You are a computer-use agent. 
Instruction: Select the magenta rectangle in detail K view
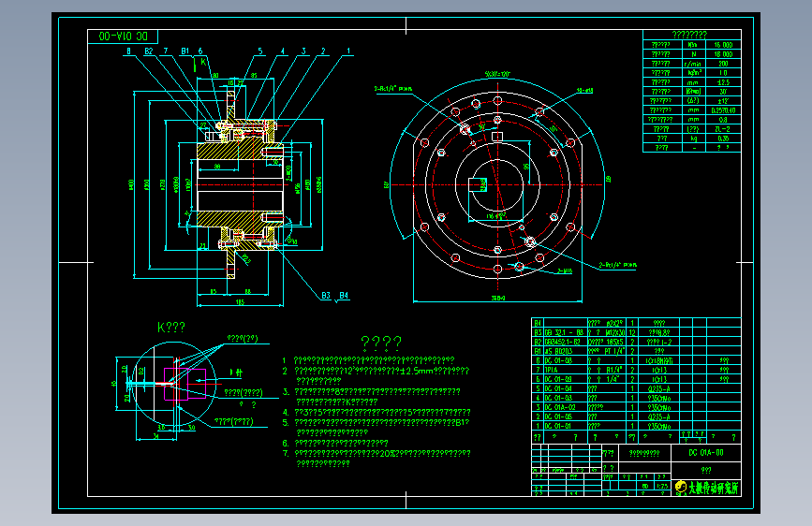click(x=185, y=384)
